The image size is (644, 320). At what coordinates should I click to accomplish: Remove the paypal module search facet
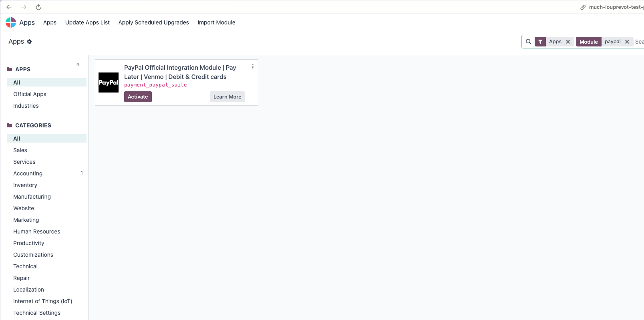627,42
